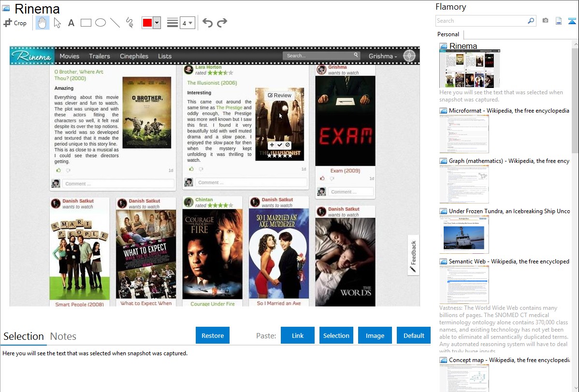Click the document page icon beside camera
Viewport: 579px width, 392px height.
click(x=559, y=21)
